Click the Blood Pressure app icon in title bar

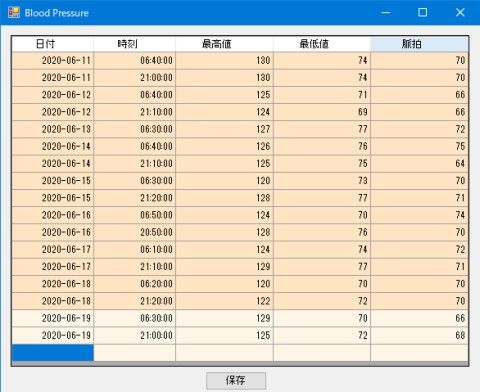(x=14, y=13)
